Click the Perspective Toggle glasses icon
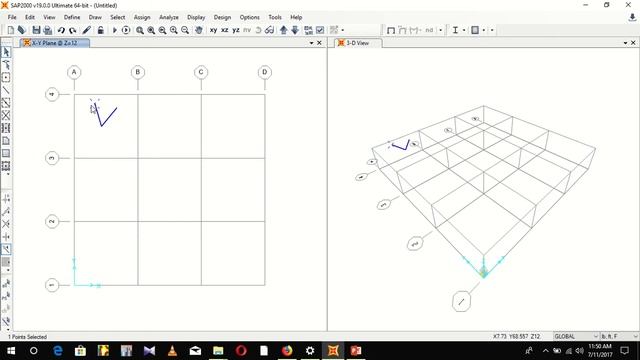 coord(269,30)
